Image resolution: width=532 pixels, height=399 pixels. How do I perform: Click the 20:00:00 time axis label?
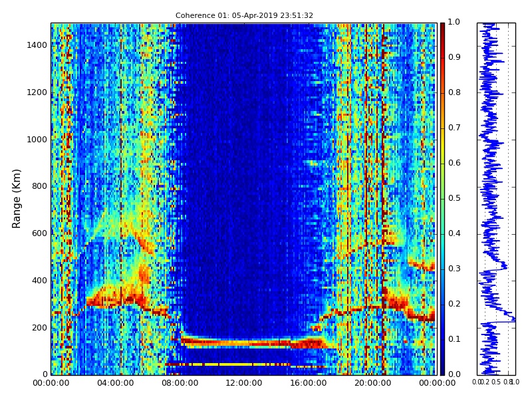372,383
